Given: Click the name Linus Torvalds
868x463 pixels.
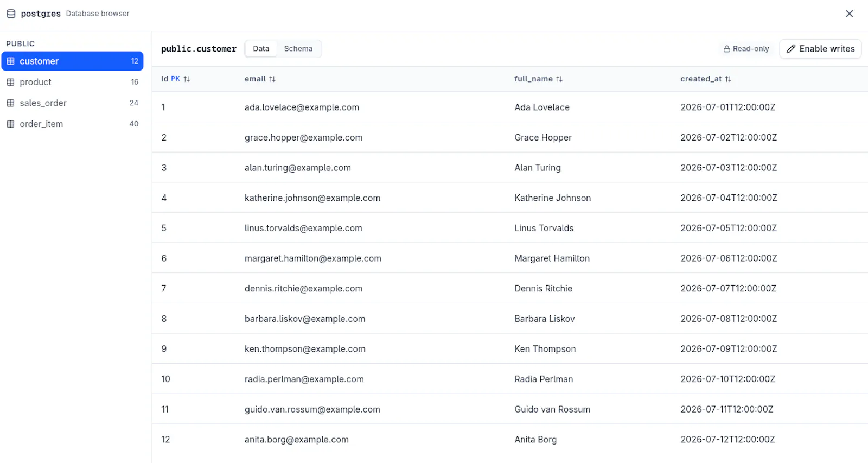Looking at the screenshot, I should [544, 229].
